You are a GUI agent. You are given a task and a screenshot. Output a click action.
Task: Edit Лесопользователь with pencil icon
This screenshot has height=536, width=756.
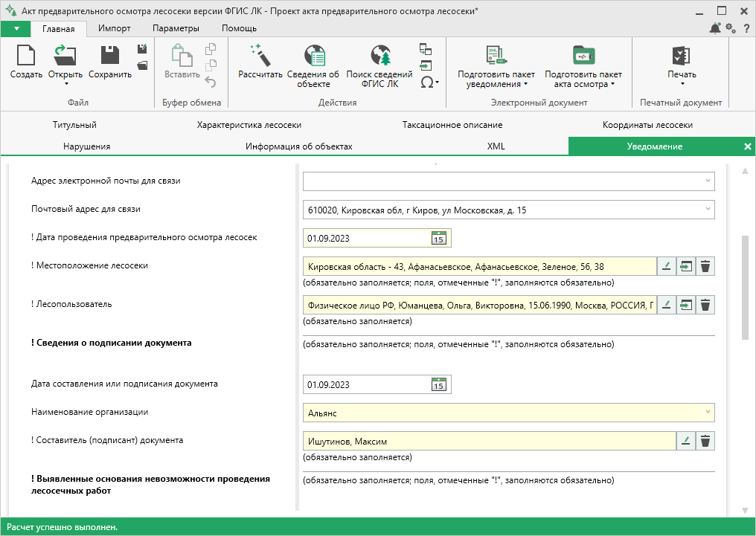click(666, 305)
